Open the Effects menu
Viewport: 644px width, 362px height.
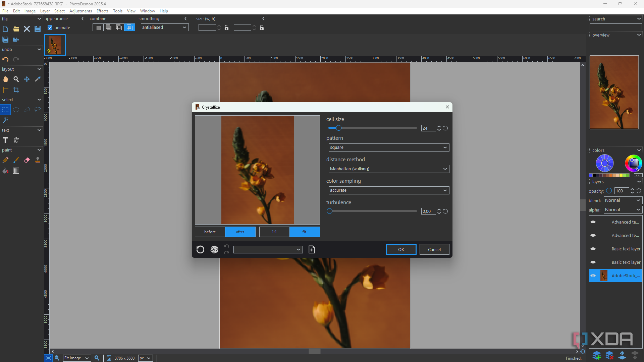pyautogui.click(x=102, y=11)
